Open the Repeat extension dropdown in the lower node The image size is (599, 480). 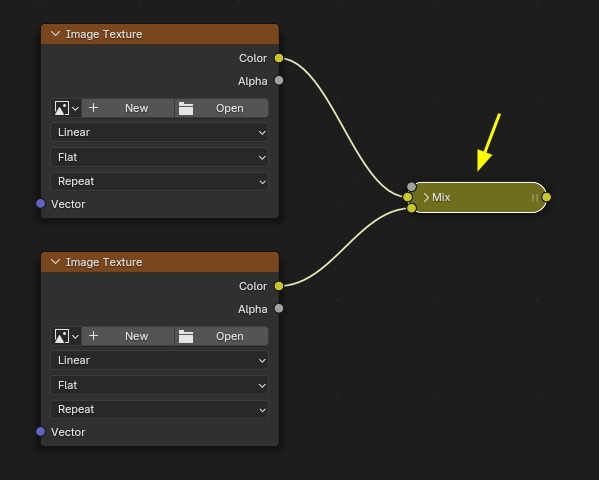point(159,409)
